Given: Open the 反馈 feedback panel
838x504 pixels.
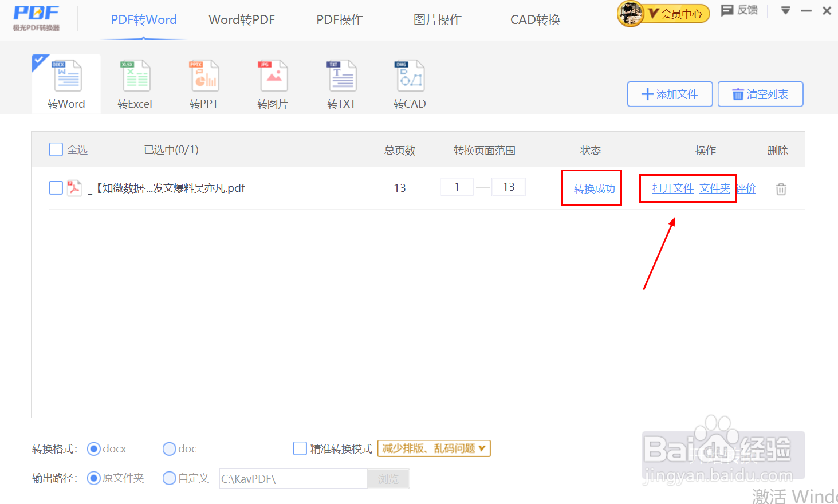Looking at the screenshot, I should pos(739,10).
